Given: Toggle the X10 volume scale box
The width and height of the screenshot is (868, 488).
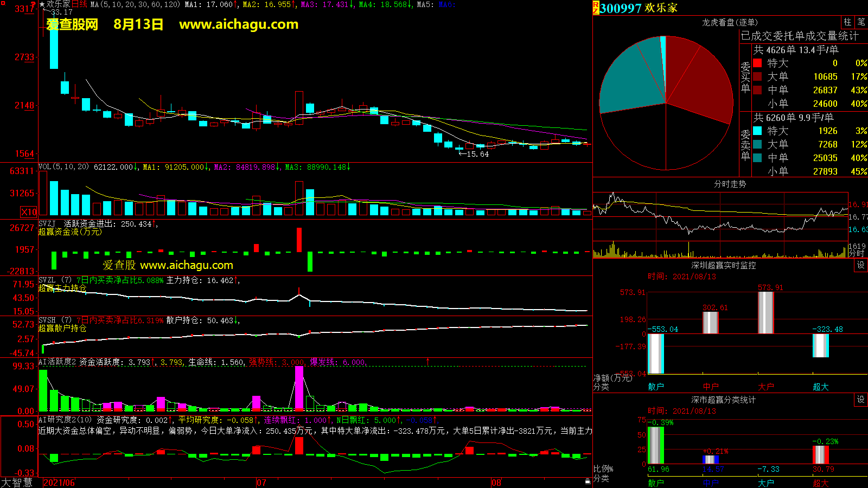Looking at the screenshot, I should 29,212.
